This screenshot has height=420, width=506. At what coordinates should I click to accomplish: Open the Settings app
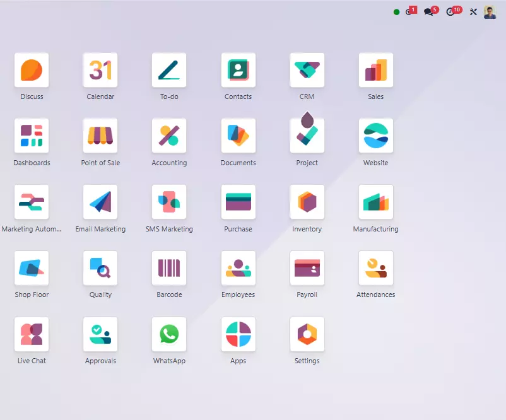point(307,333)
